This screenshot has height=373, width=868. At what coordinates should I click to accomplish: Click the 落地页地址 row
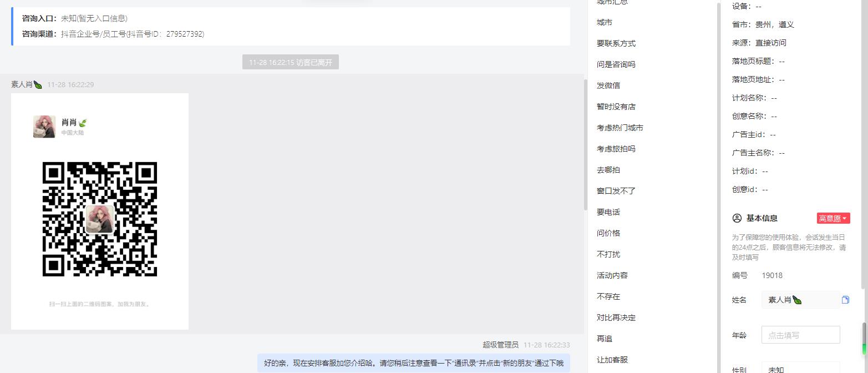[758, 79]
